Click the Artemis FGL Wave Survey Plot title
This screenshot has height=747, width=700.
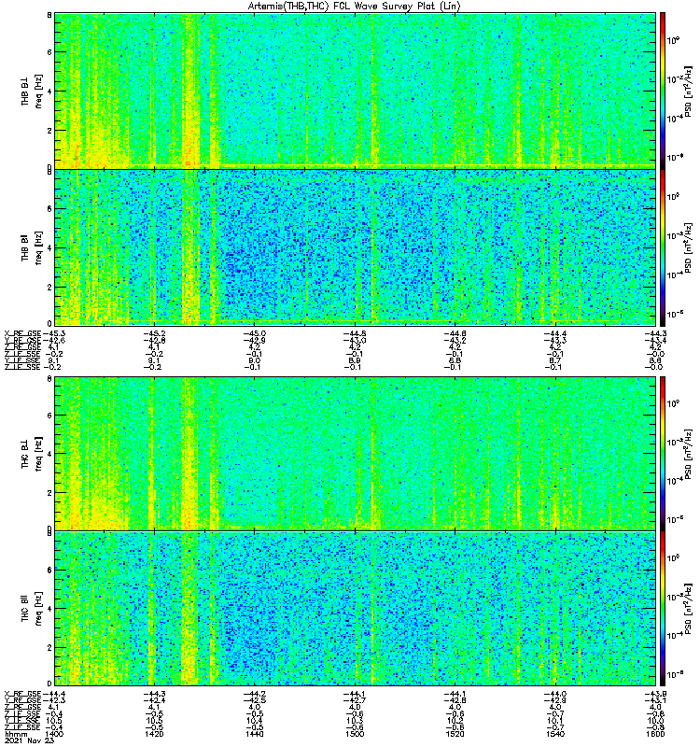(x=355, y=7)
